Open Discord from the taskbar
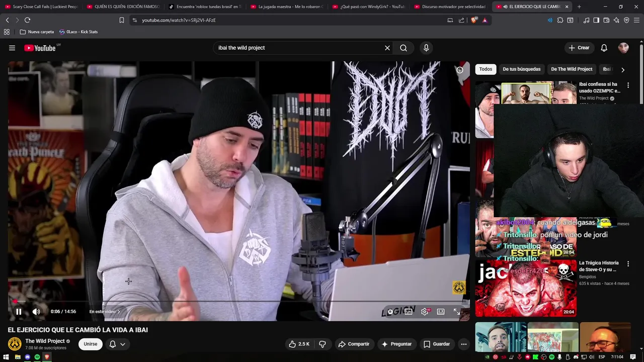The height and width of the screenshot is (362, 644). coord(27,357)
